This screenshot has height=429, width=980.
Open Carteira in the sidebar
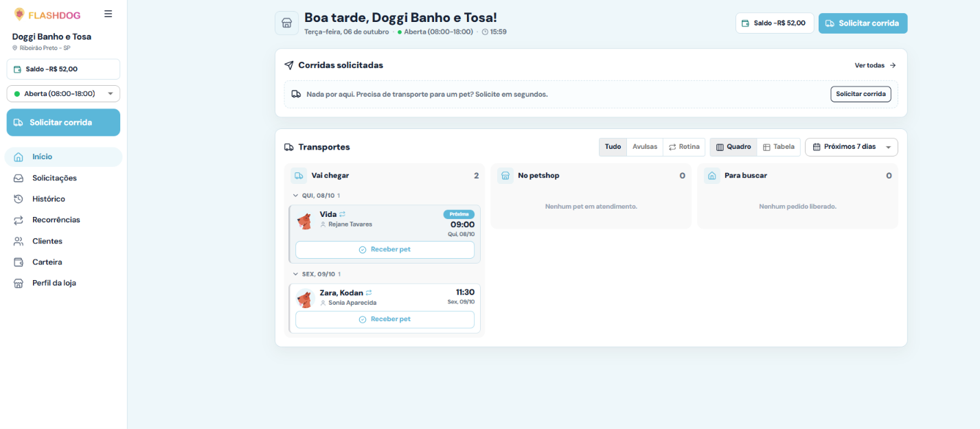point(63,262)
